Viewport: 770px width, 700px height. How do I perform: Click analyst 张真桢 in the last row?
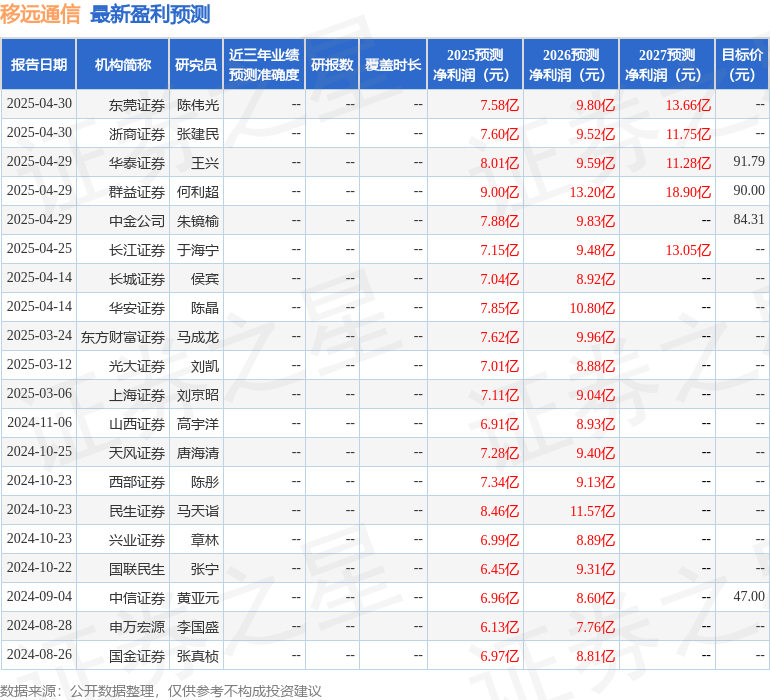[x=198, y=656]
